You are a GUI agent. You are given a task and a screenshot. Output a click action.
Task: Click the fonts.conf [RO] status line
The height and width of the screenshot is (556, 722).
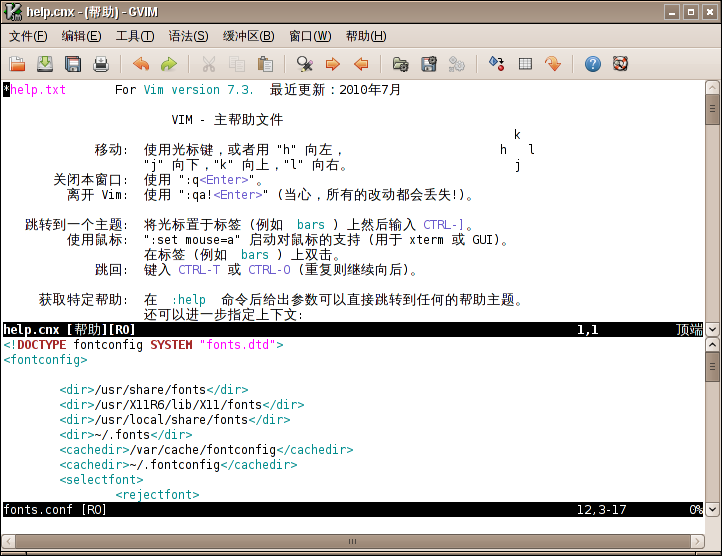click(353, 509)
